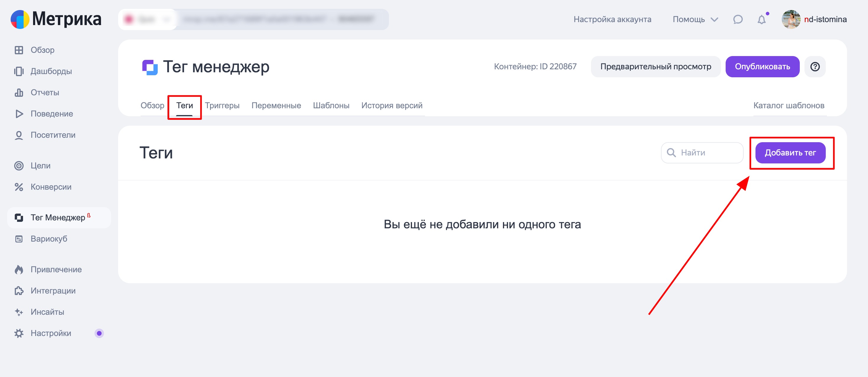Viewport: 868px width, 377px height.
Task: Open Обзор grid icon in sidebar
Action: (x=19, y=50)
